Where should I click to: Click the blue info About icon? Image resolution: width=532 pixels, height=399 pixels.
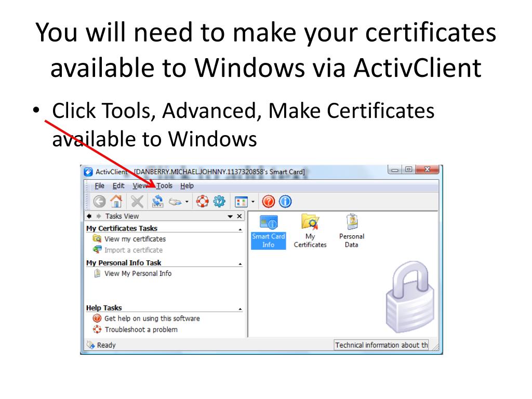[x=285, y=202]
